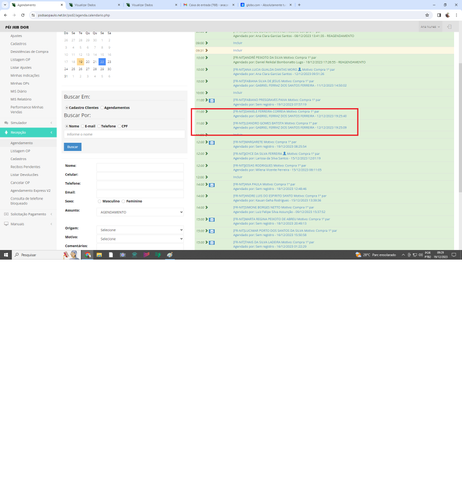Expand the Simulador sidebar section
Image resolution: width=462 pixels, height=500 pixels.
pyautogui.click(x=51, y=123)
